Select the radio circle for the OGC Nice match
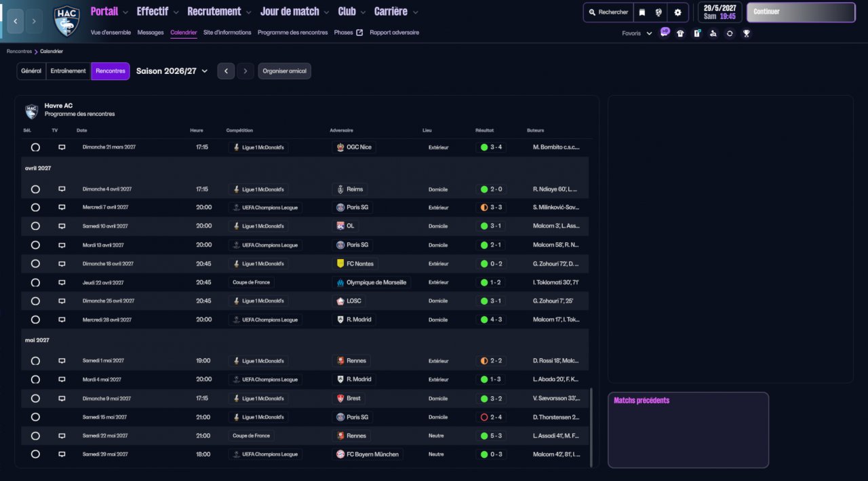The image size is (868, 481). (x=35, y=147)
